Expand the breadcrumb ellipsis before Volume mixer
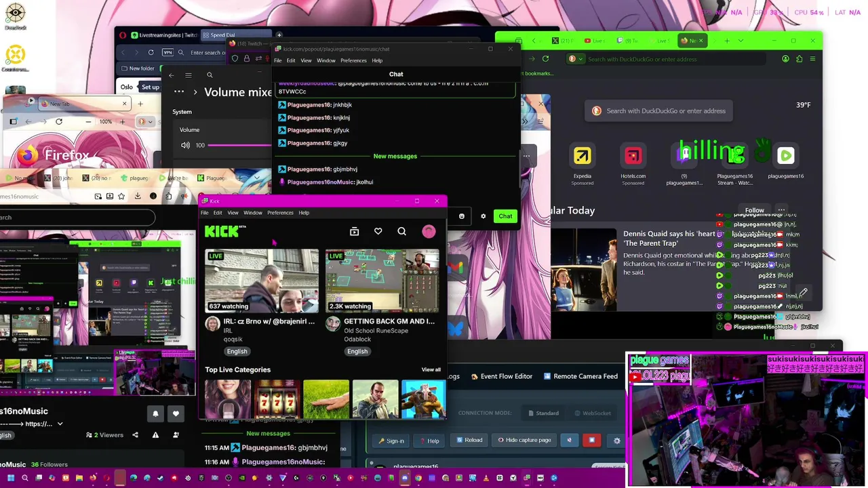The height and width of the screenshot is (488, 868). (179, 91)
